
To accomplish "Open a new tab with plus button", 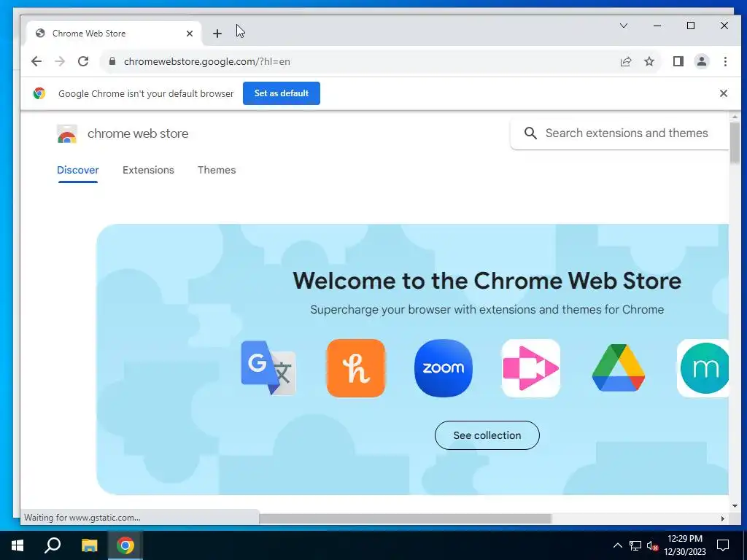I will tap(217, 34).
